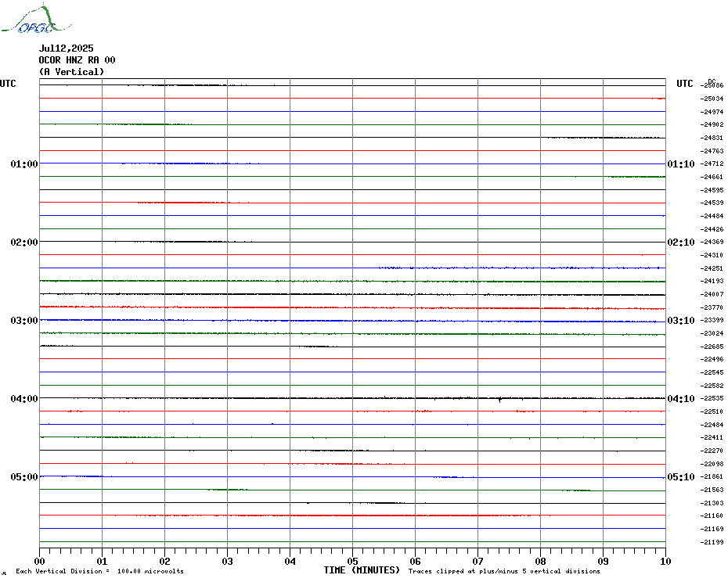Screen dimensions: 728x582
Task: Click the DC offset value -22510
Action: click(712, 411)
